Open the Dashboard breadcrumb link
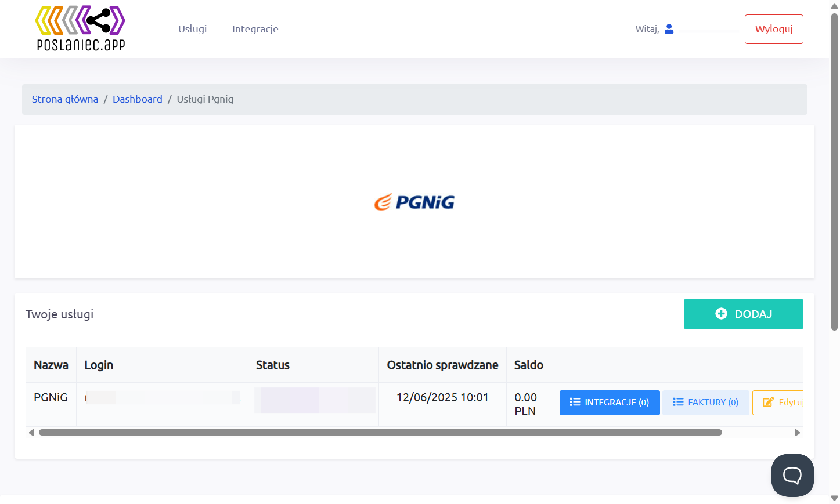The image size is (840, 504). pyautogui.click(x=138, y=99)
